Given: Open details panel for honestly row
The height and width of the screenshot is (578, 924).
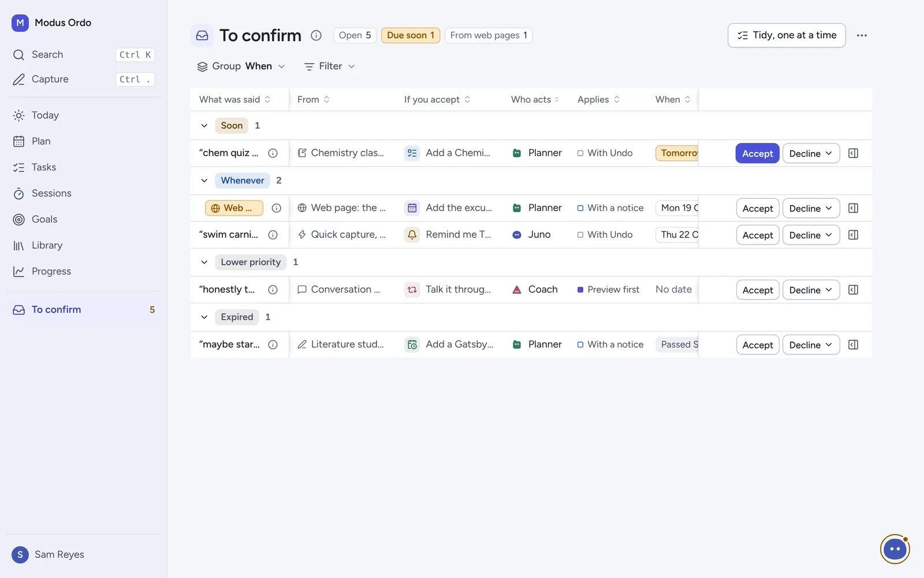Looking at the screenshot, I should [853, 290].
